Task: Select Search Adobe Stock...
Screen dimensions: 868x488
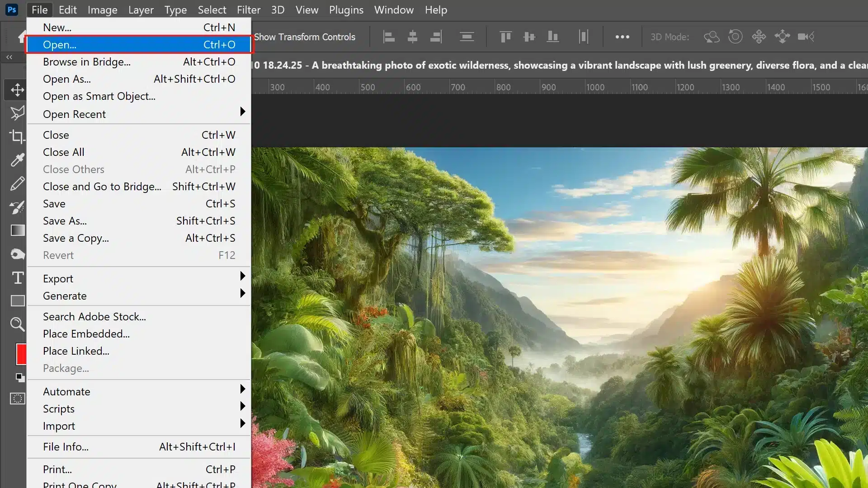Action: click(139, 316)
